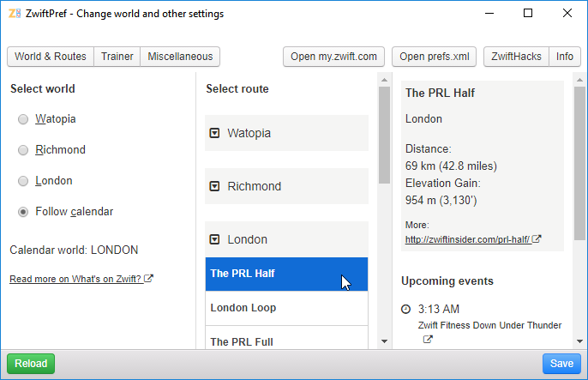This screenshot has width=588, height=380.
Task: Click route list scrollbar up arrow
Action: [384, 80]
